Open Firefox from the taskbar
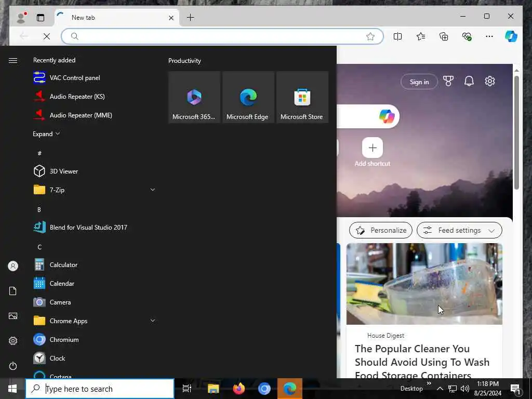Image resolution: width=532 pixels, height=399 pixels. (239, 389)
